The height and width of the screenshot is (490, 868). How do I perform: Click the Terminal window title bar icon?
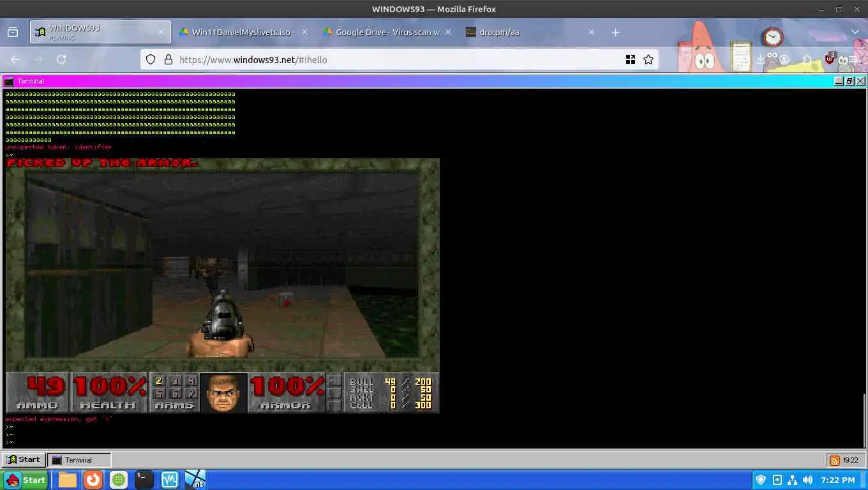pos(9,81)
